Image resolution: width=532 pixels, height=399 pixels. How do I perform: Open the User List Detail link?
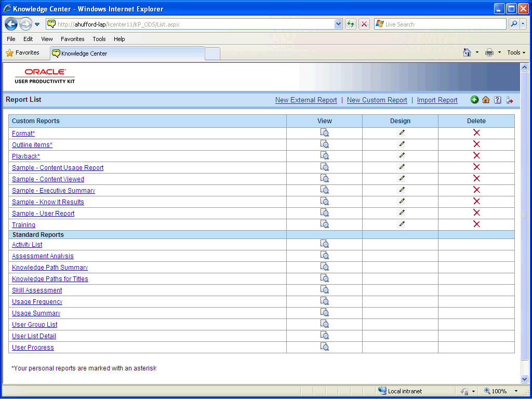pos(34,336)
